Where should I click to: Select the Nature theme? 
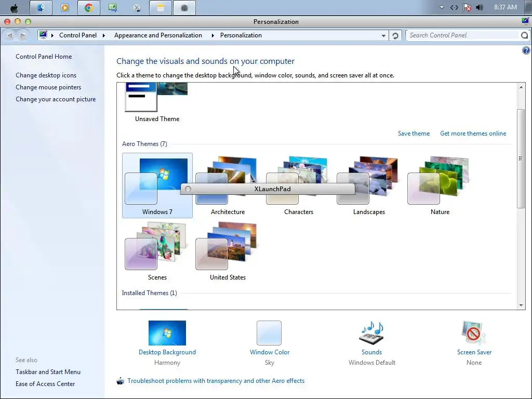coord(440,185)
